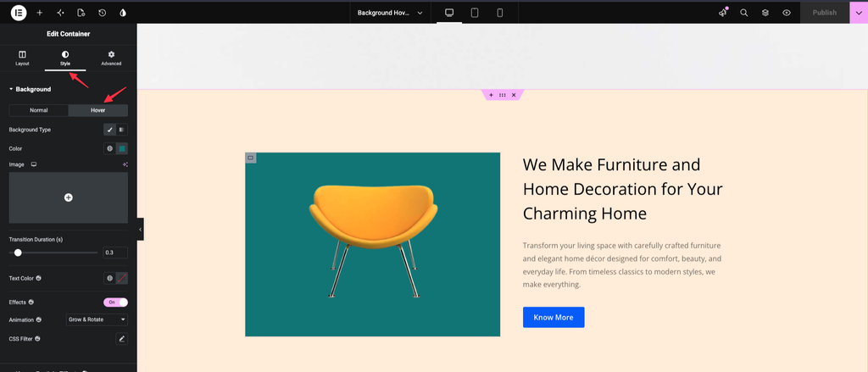Select the We Make Furniture heading
Screen dimensions: 868x372
click(x=623, y=189)
